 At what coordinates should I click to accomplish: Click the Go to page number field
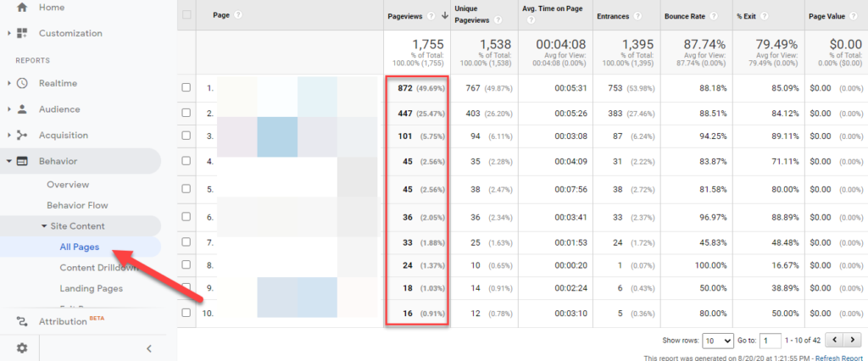770,341
